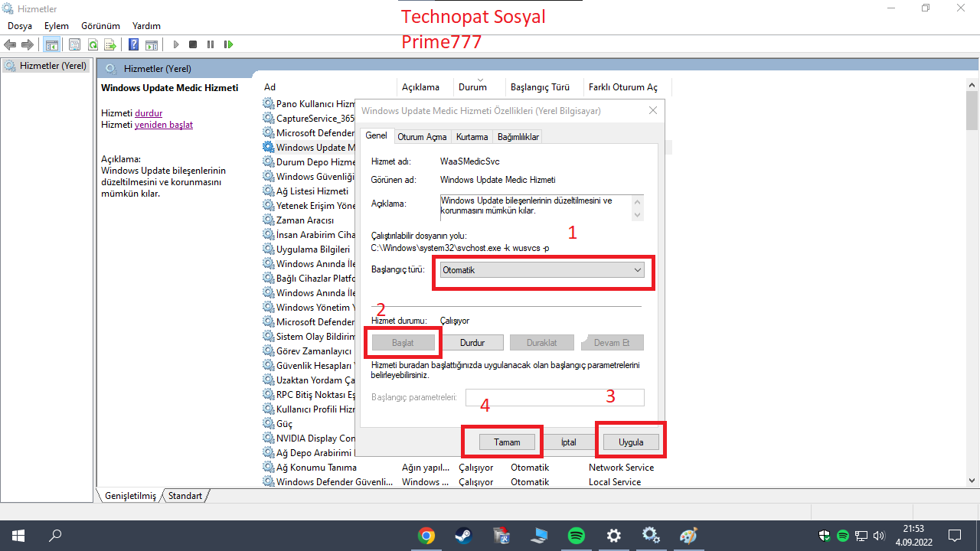Click the 'Network Service' cell
The height and width of the screenshot is (551, 980).
tap(621, 468)
